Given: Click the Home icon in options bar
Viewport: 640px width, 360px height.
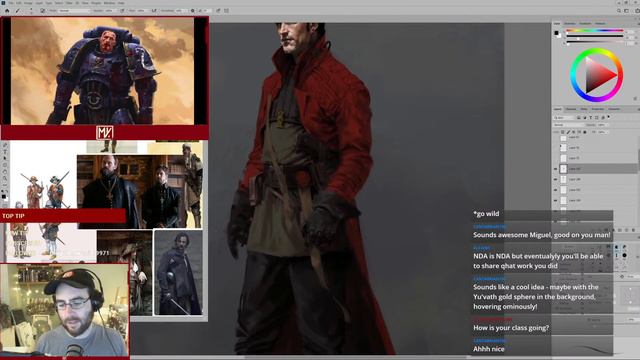Looking at the screenshot, I should point(7,11).
